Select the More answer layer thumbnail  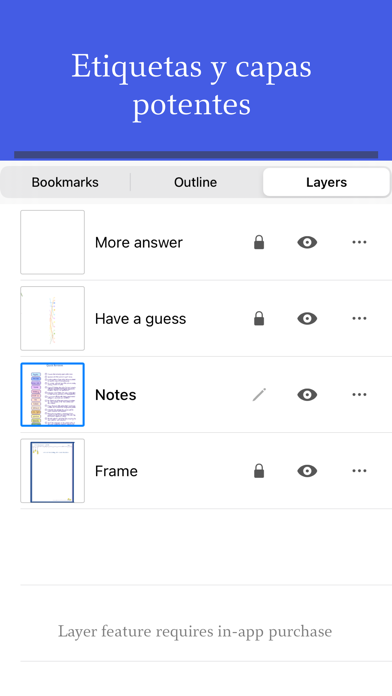click(x=52, y=242)
